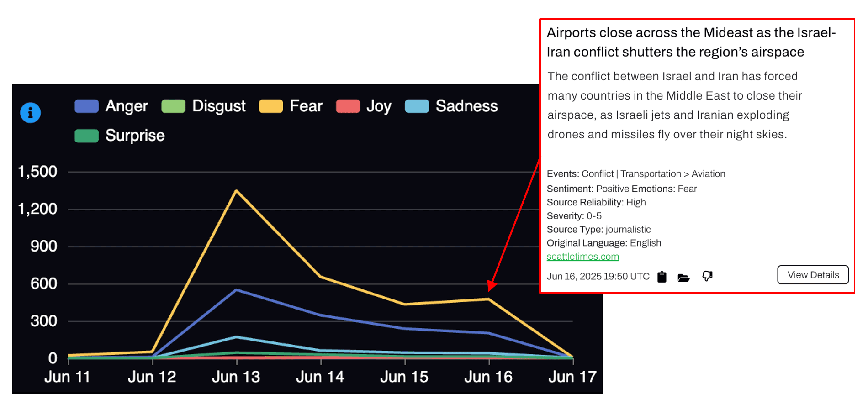Select the Fear data point on Jun 15
Screen dimensions: 868x420
(405, 304)
